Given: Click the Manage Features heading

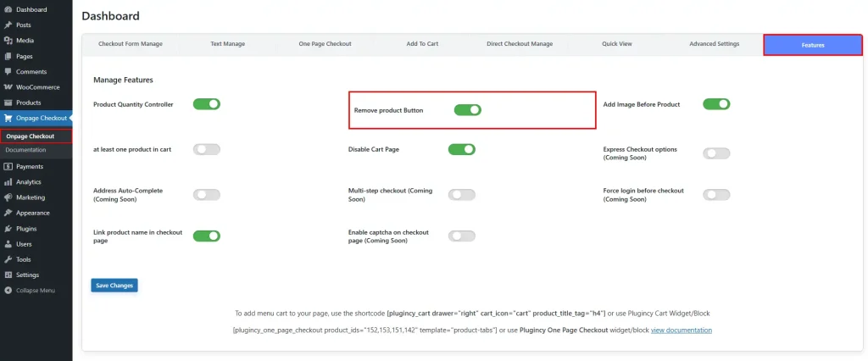Looking at the screenshot, I should point(123,80).
